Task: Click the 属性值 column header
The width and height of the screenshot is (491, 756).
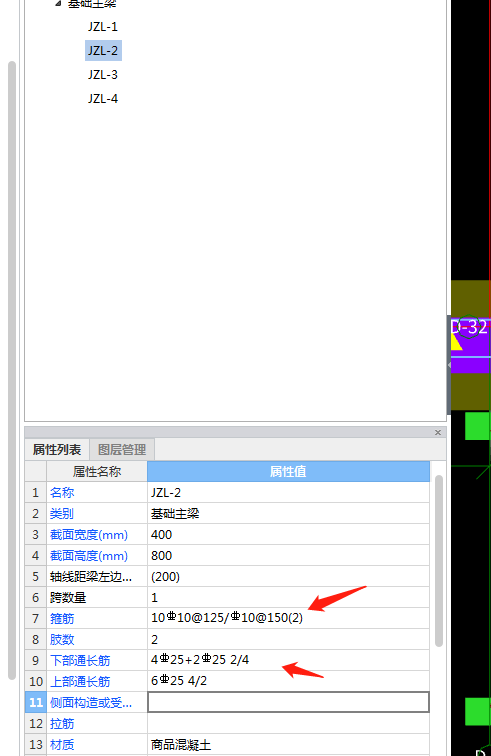Action: [x=288, y=472]
